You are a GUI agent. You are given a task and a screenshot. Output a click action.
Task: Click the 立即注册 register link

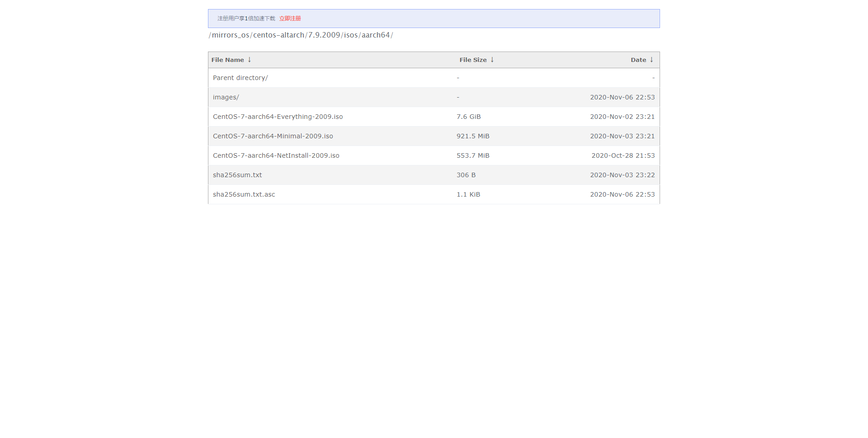pyautogui.click(x=290, y=19)
